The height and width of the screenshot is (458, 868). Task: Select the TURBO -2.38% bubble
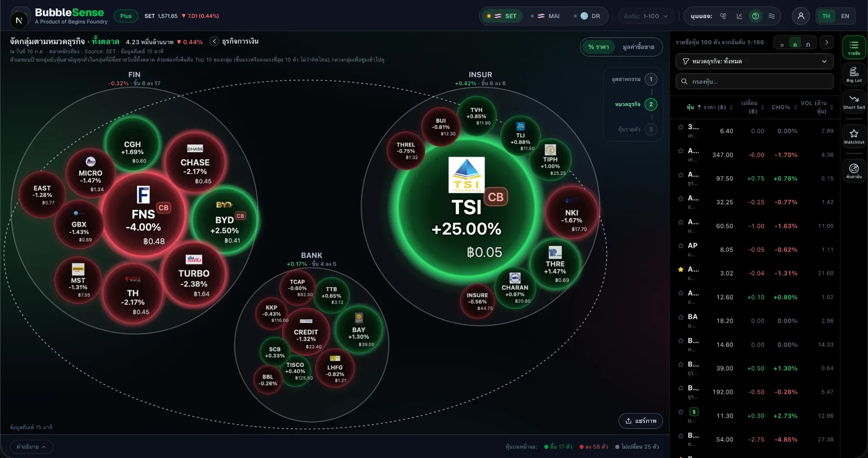(194, 274)
